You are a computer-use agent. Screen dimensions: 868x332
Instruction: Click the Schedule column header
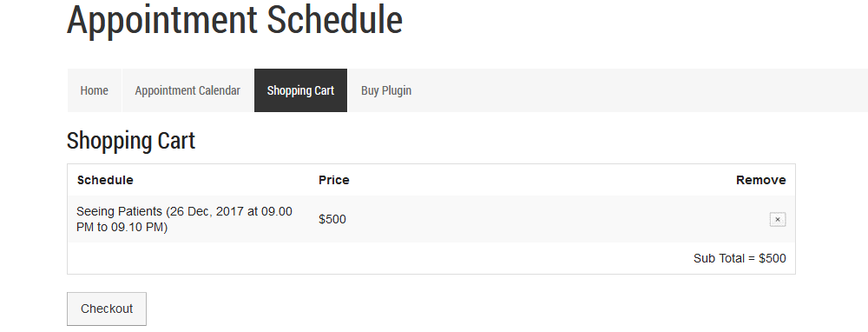[105, 180]
